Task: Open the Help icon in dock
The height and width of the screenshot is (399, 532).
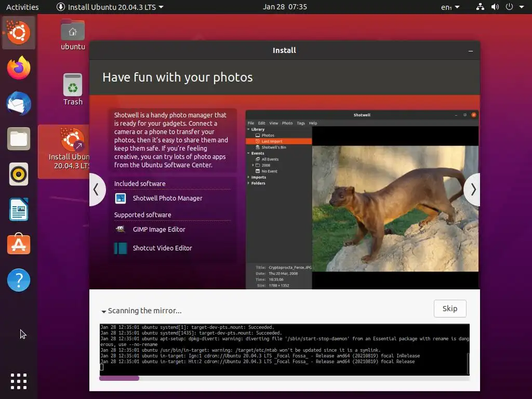Action: pyautogui.click(x=19, y=280)
